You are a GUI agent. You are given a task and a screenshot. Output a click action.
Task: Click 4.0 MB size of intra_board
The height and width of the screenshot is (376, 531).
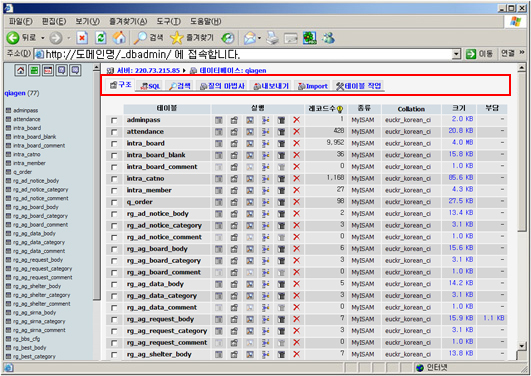pyautogui.click(x=463, y=142)
